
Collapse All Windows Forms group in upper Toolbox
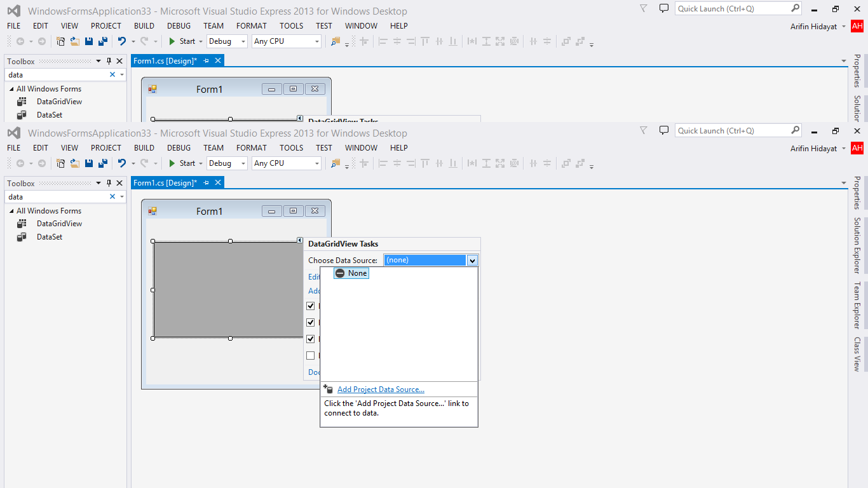(12, 89)
